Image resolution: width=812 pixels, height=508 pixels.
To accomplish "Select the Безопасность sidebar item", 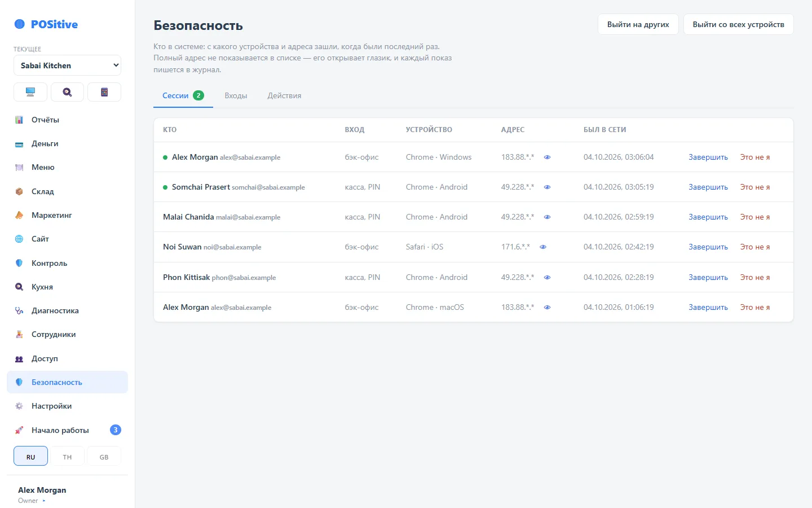I will [x=67, y=382].
